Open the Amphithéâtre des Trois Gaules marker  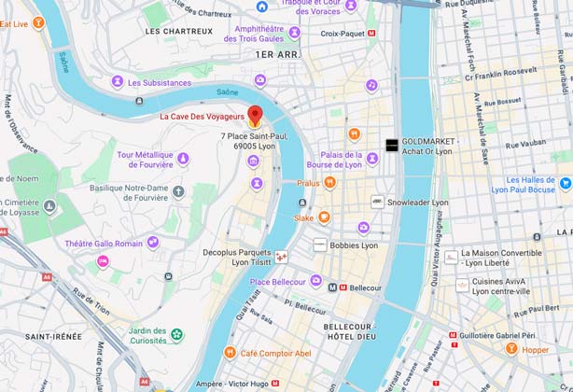point(295,33)
